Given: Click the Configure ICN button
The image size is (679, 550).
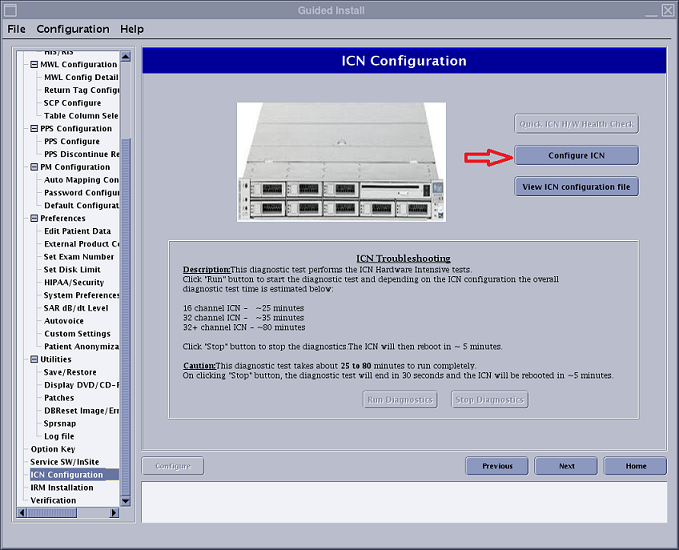Looking at the screenshot, I should pyautogui.click(x=576, y=155).
